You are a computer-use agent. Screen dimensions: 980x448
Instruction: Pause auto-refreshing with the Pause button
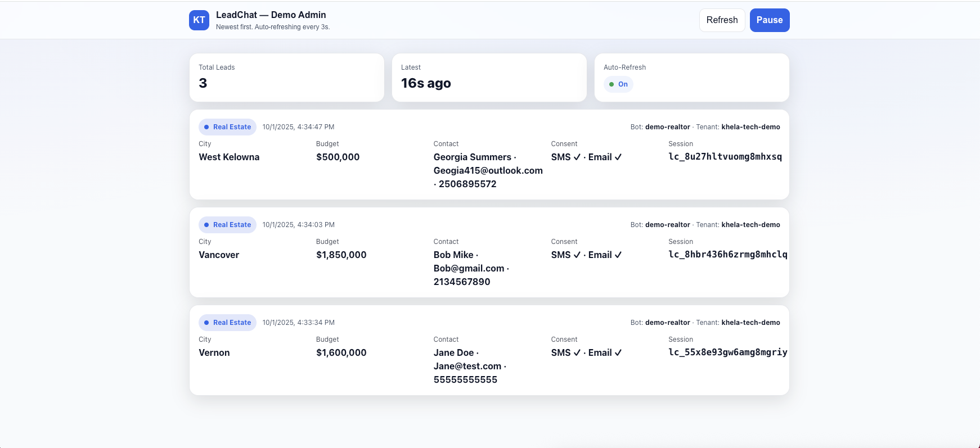(769, 20)
